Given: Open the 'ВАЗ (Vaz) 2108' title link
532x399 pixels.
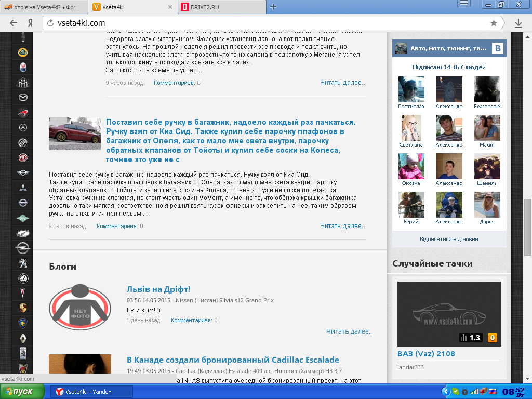Looking at the screenshot, I should pyautogui.click(x=426, y=354).
